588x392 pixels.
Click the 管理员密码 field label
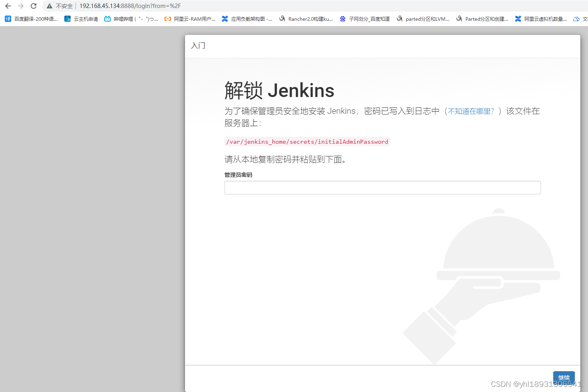238,175
